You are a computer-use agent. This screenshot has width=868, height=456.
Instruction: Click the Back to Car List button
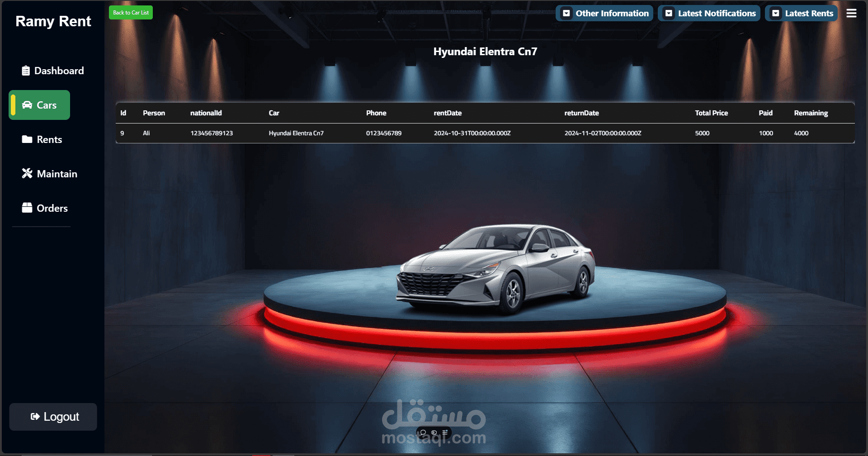click(131, 13)
